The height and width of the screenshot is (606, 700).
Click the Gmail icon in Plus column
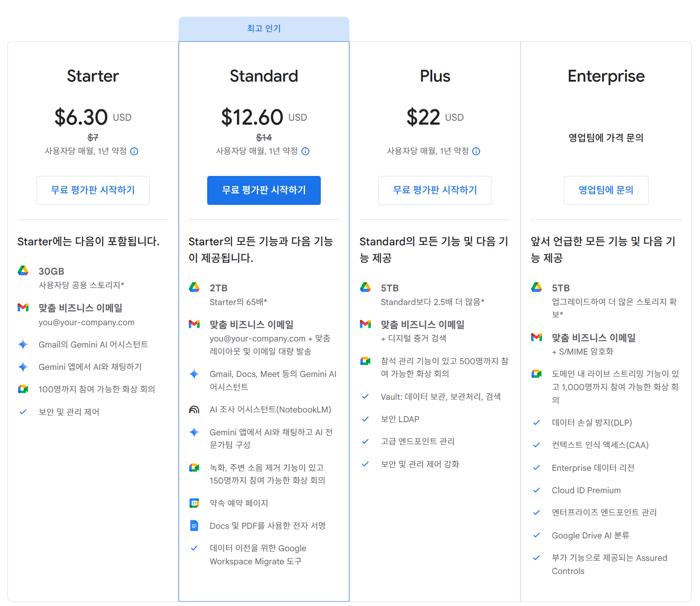[x=366, y=324]
